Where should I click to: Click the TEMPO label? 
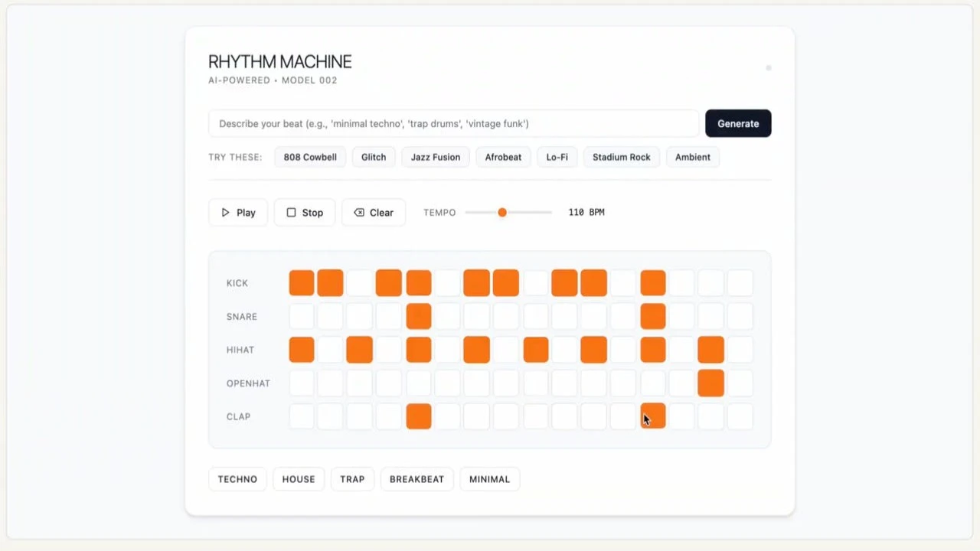tap(439, 212)
